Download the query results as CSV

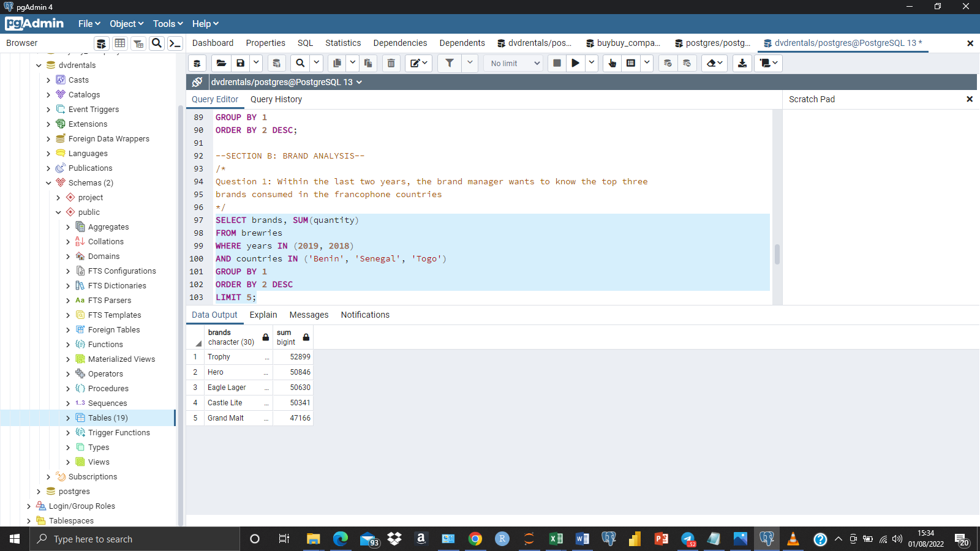(x=742, y=63)
